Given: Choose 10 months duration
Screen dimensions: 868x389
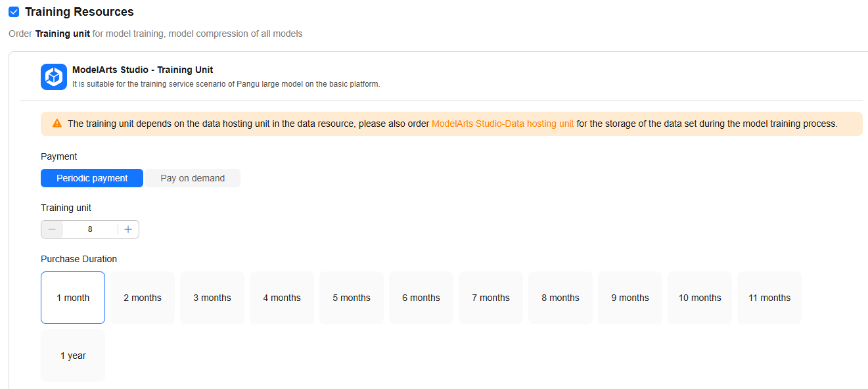Looking at the screenshot, I should (700, 298).
